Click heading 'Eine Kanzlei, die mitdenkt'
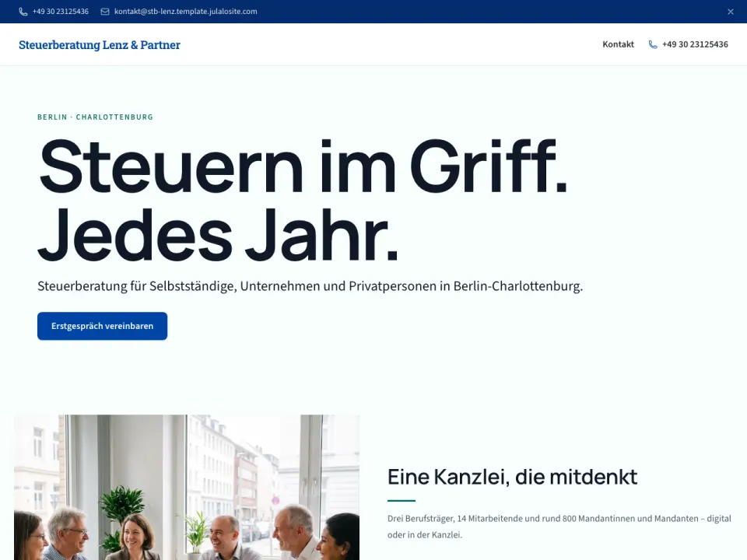The image size is (747, 560). (512, 477)
